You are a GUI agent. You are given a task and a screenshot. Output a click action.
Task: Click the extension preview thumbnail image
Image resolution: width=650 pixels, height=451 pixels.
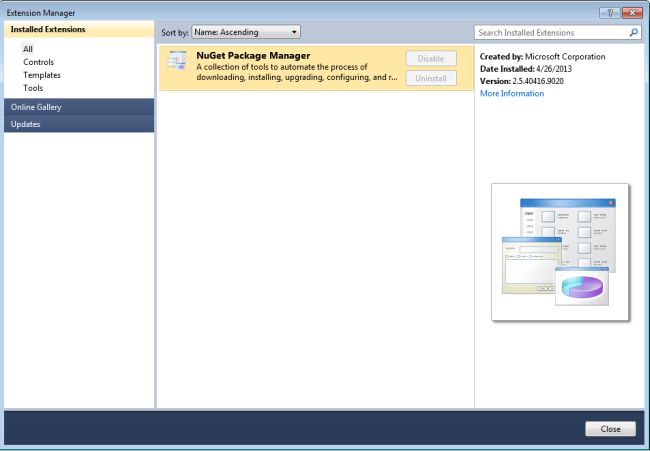560,252
